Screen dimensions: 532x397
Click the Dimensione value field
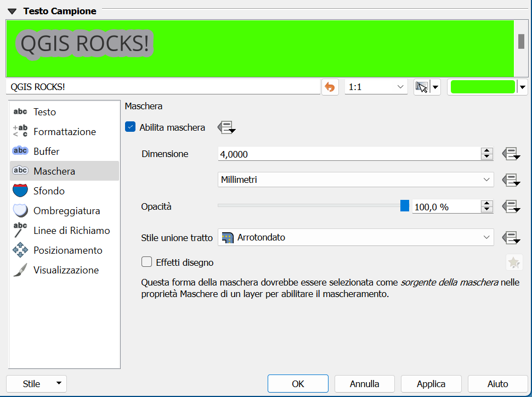pos(349,154)
